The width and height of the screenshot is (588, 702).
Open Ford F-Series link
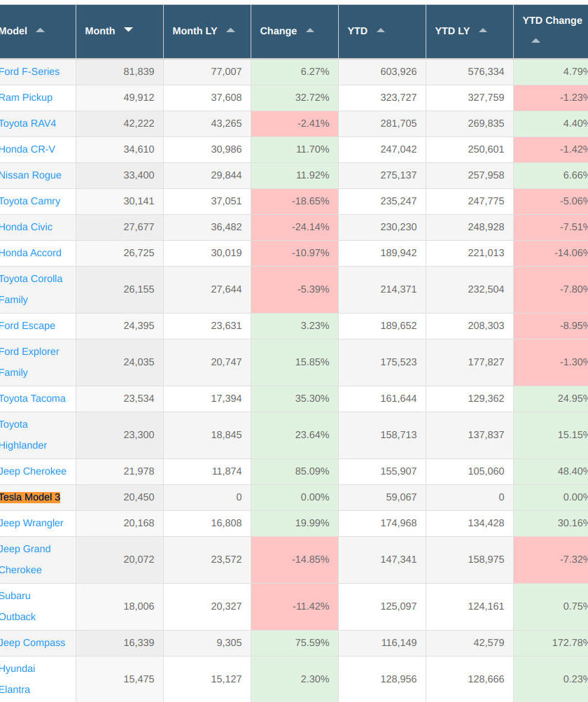29,71
